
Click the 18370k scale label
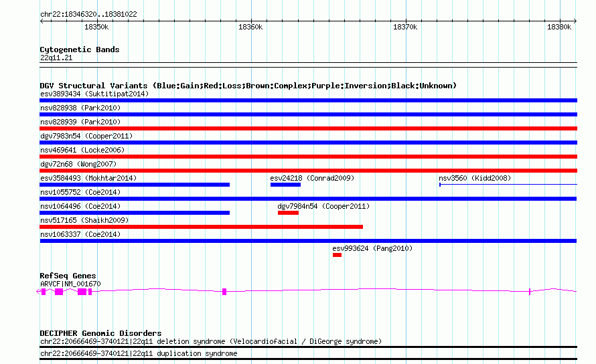[x=405, y=27]
